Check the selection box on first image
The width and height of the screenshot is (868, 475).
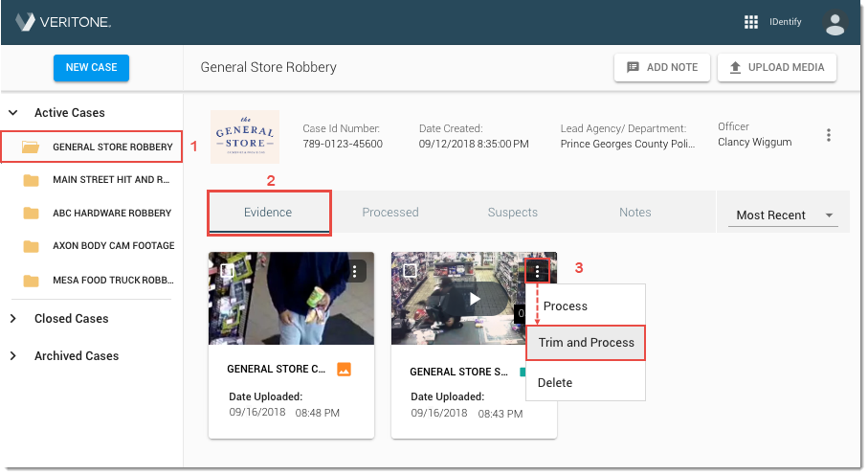click(x=227, y=271)
